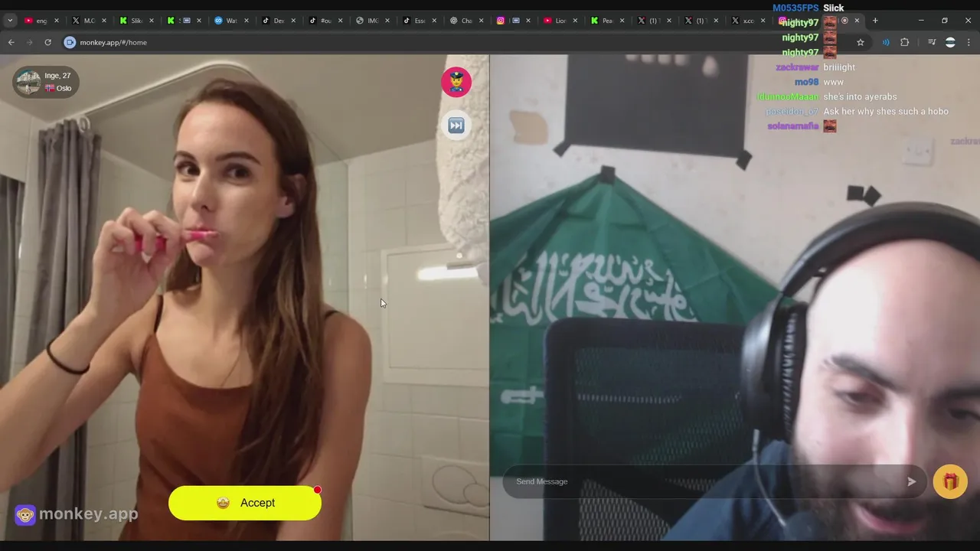Click chat message 'she's into ayerabs'

[x=860, y=96]
